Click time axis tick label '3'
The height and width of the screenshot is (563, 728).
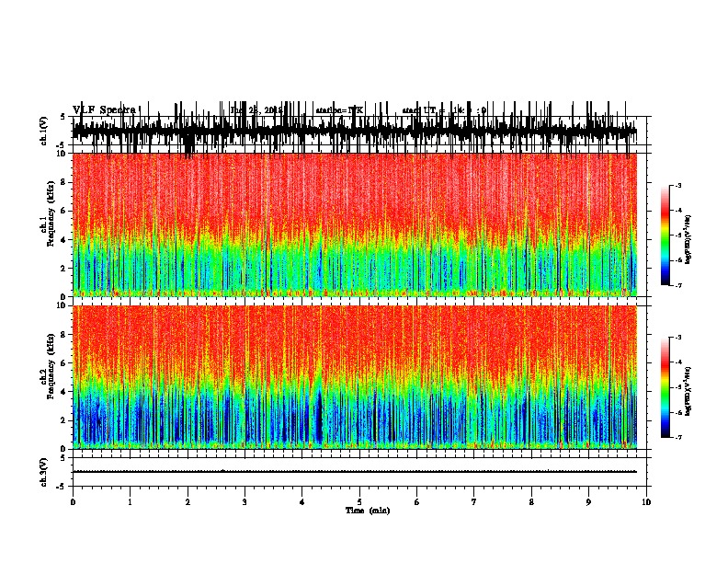[x=245, y=501]
